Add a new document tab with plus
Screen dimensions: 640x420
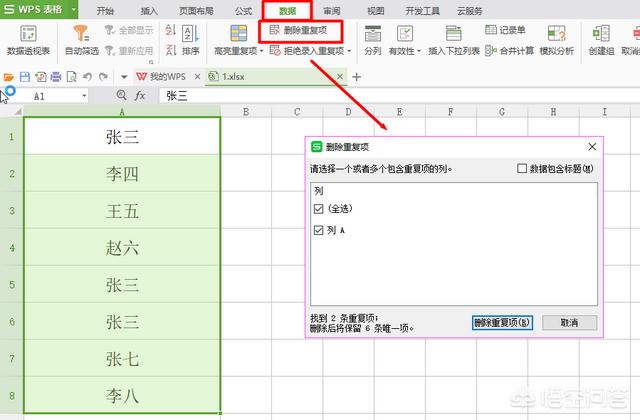356,76
